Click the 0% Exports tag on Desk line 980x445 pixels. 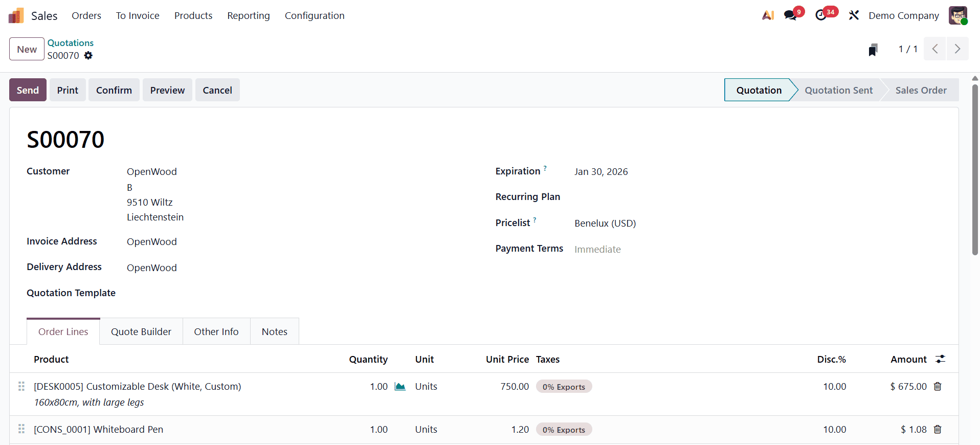564,387
